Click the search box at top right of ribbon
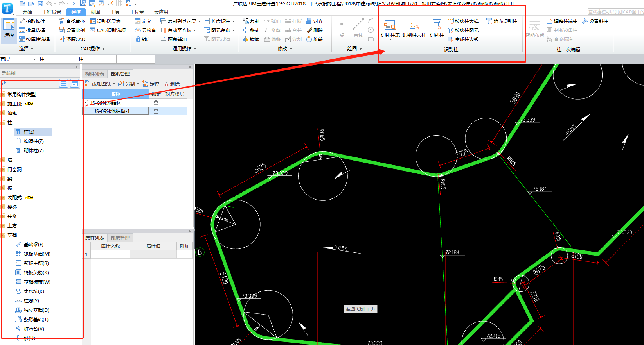The height and width of the screenshot is (345, 644). (615, 12)
